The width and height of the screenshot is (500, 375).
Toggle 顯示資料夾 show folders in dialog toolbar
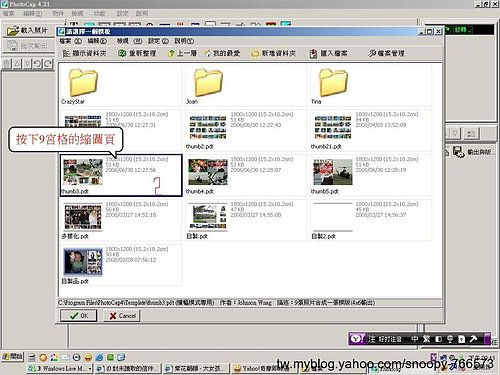click(x=85, y=53)
